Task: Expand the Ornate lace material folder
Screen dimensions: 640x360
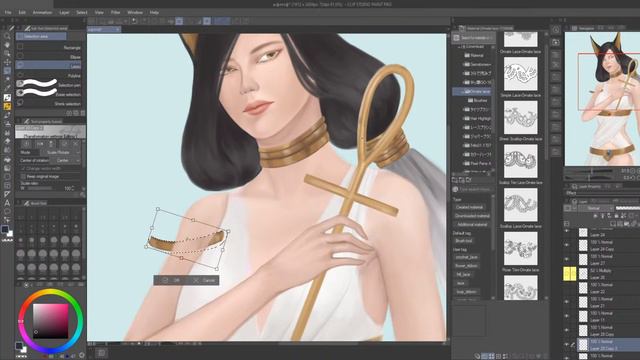Action: [463, 92]
